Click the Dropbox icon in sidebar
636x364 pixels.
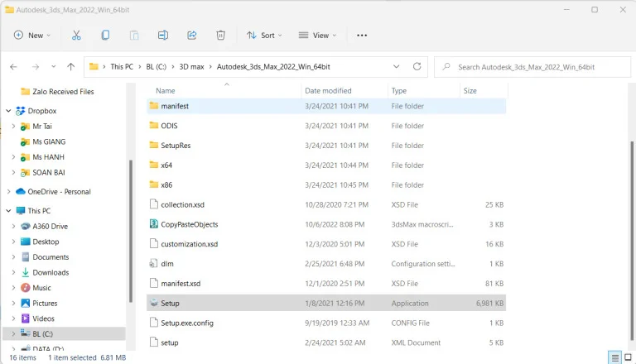(x=20, y=111)
